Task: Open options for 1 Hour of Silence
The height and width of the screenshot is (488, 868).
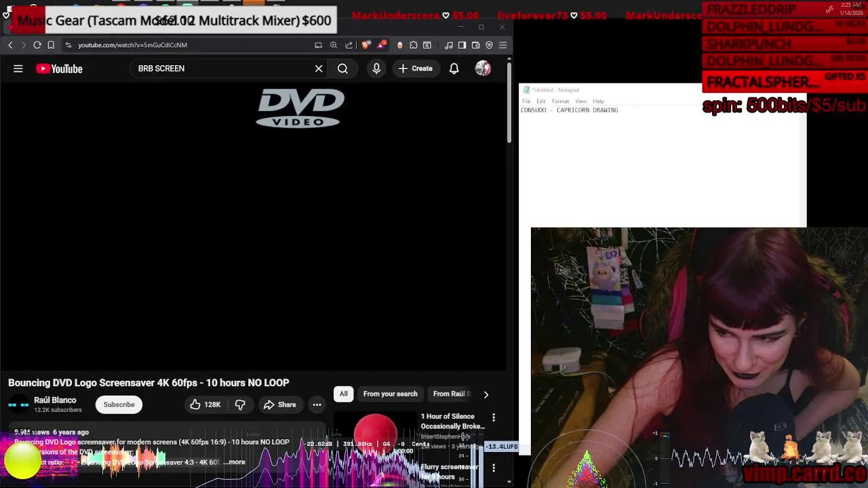Action: pyautogui.click(x=494, y=418)
